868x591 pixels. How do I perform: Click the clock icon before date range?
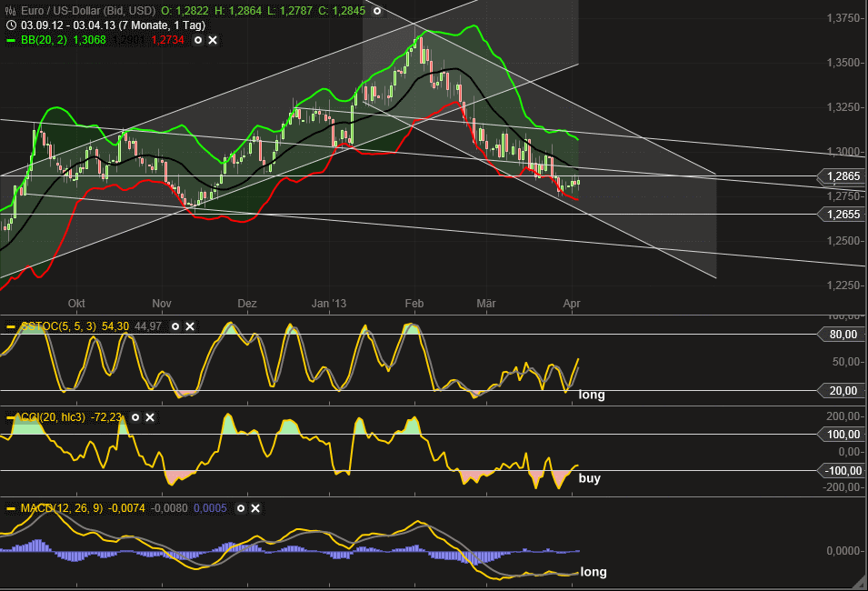pyautogui.click(x=11, y=25)
